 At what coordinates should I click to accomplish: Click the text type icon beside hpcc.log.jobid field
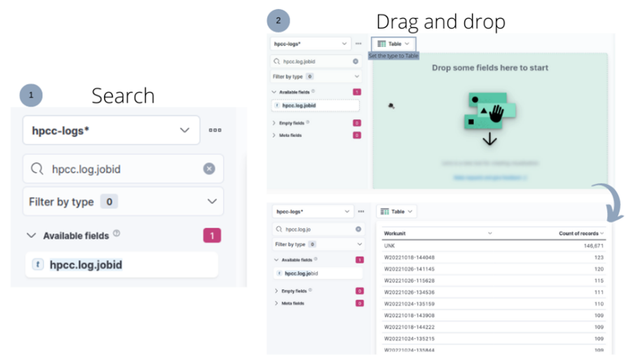point(38,265)
